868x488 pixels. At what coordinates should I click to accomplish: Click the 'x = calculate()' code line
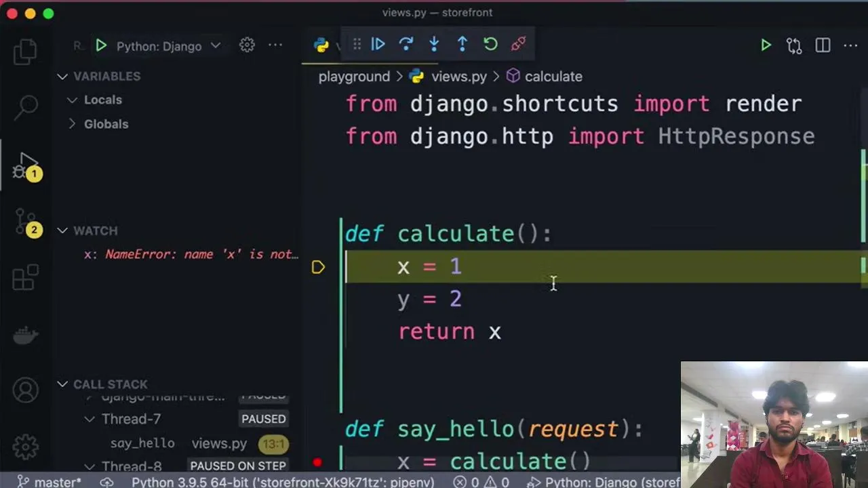[x=494, y=462]
